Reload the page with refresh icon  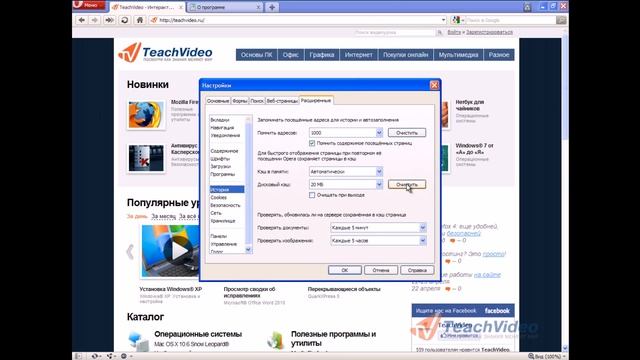[124, 20]
